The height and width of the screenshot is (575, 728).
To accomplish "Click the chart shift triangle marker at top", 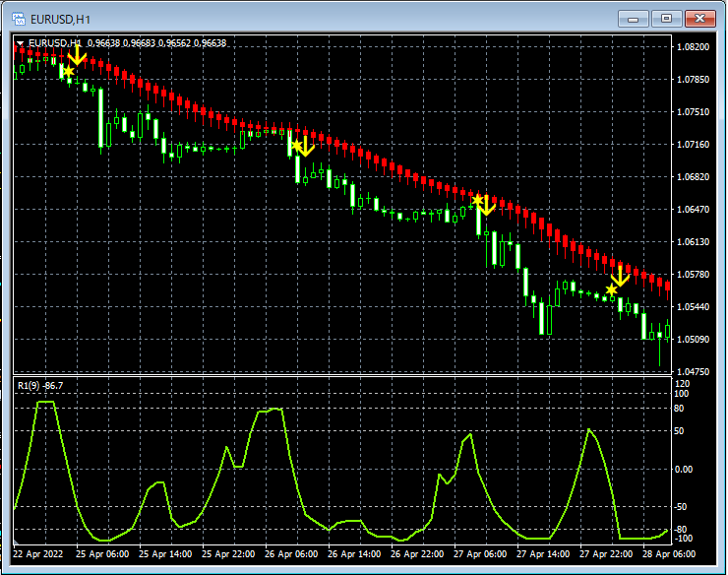I will coord(21,42).
